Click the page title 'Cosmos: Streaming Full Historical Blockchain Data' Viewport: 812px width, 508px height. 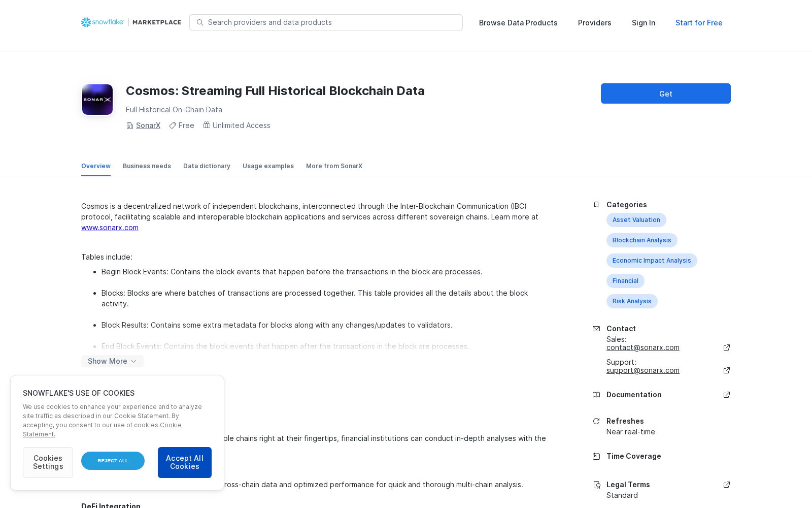[x=275, y=91]
